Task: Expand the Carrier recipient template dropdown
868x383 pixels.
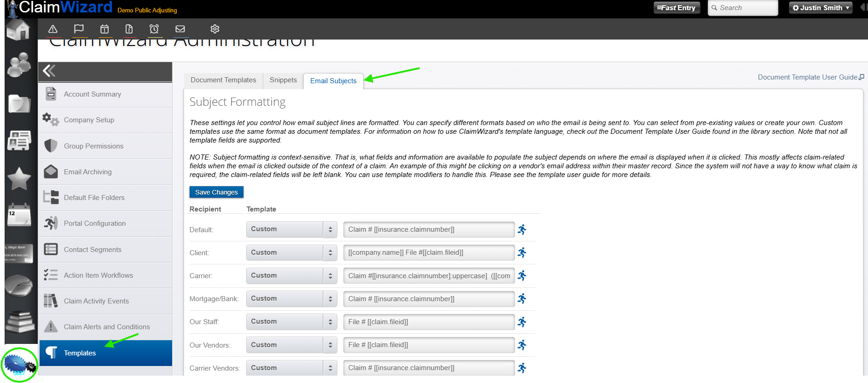Action: (x=291, y=275)
